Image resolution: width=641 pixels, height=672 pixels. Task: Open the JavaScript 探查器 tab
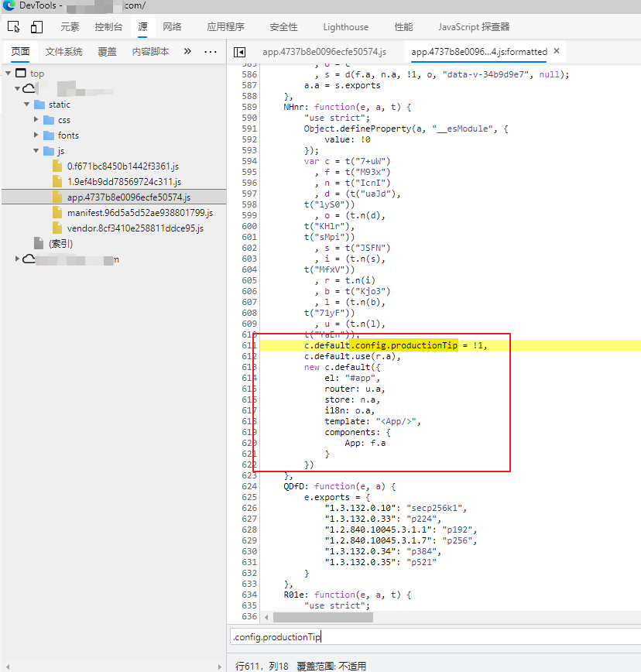coord(474,27)
